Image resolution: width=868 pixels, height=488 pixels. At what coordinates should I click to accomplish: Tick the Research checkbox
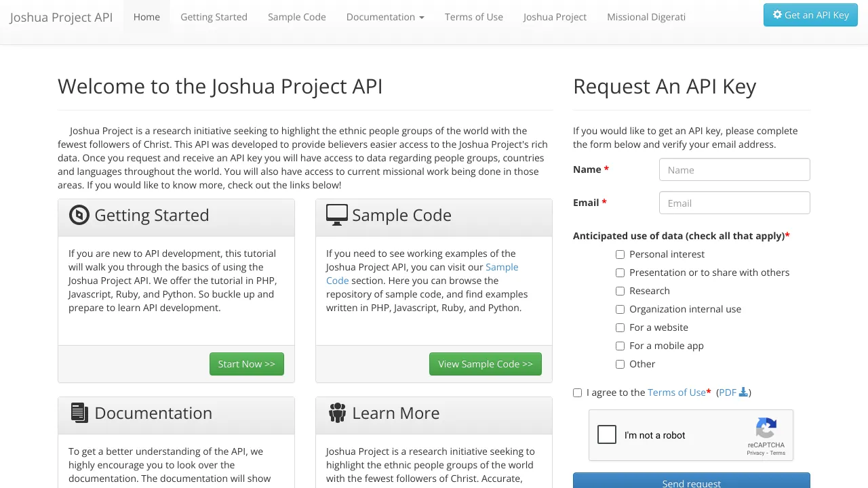(x=620, y=291)
